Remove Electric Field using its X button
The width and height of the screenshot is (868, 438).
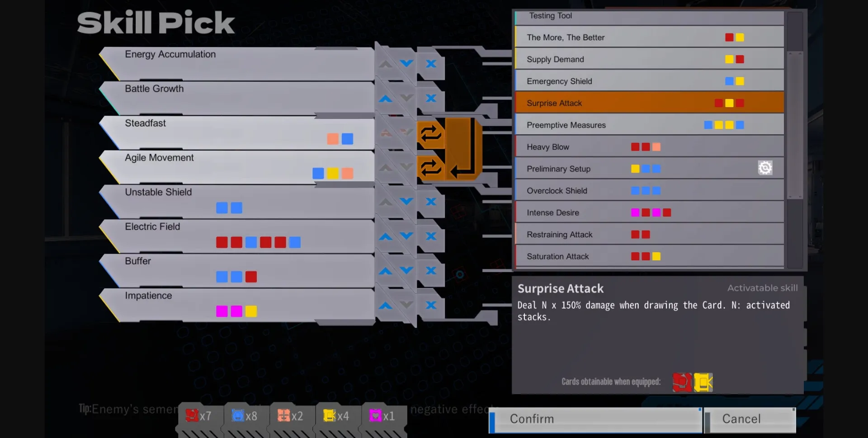pos(431,236)
